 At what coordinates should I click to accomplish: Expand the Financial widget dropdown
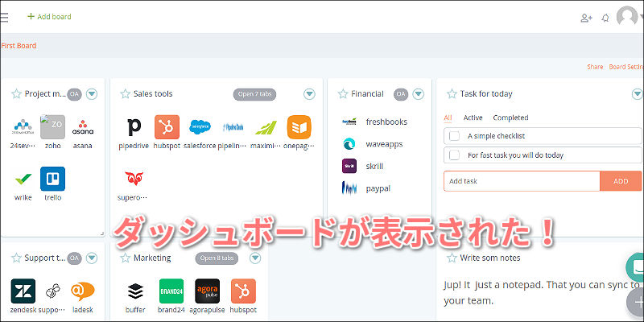click(418, 94)
